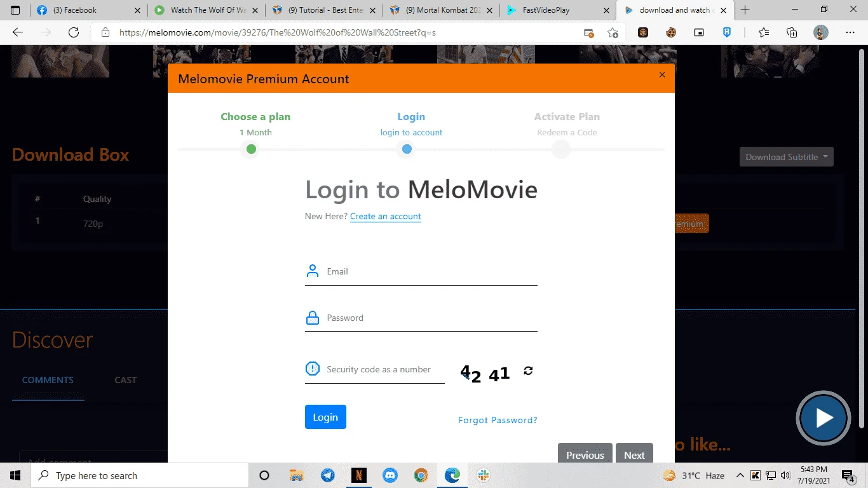Close the Facebook tab
868x488 pixels.
coord(138,10)
